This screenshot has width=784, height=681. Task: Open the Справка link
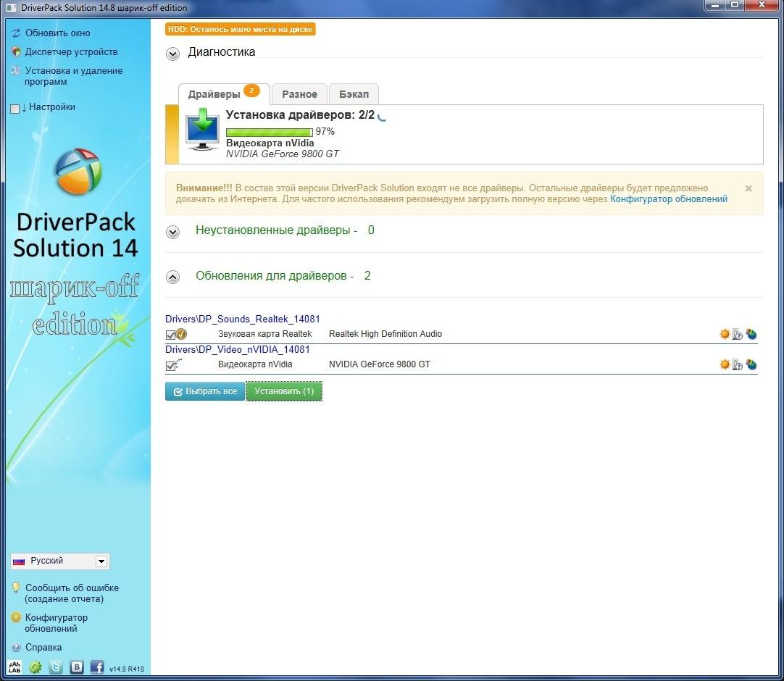point(43,647)
